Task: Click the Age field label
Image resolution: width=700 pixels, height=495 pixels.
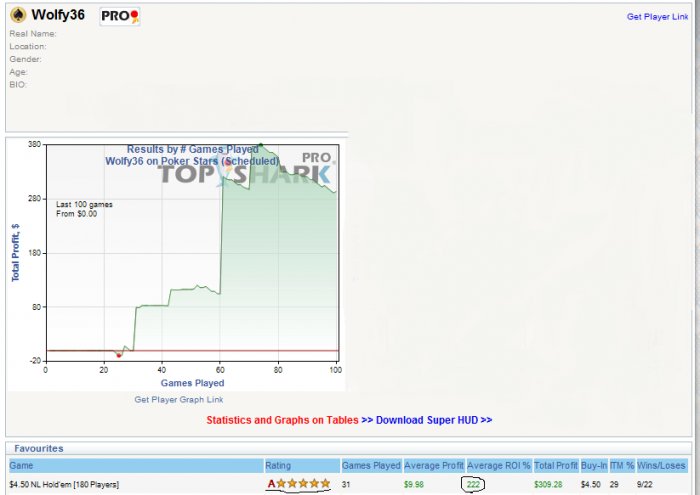Action: click(18, 72)
